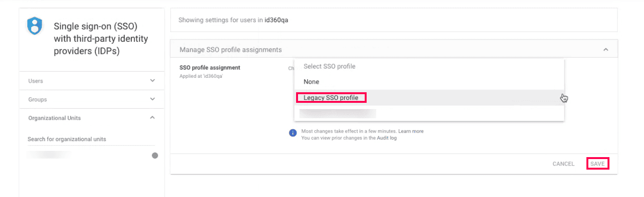Click the Users label in sidebar

click(36, 81)
